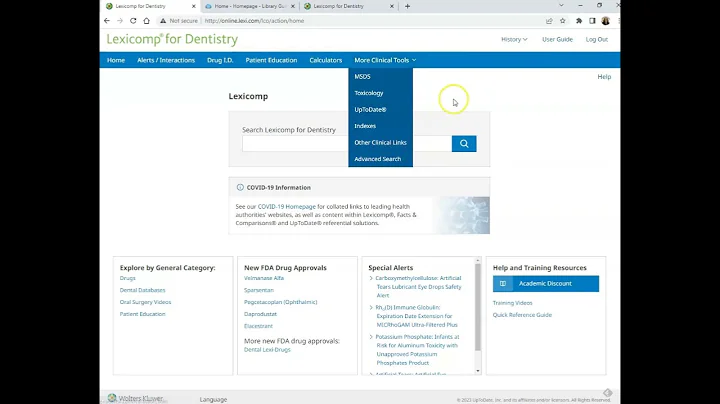Open Dental Lexi-Drugs link

click(x=267, y=350)
